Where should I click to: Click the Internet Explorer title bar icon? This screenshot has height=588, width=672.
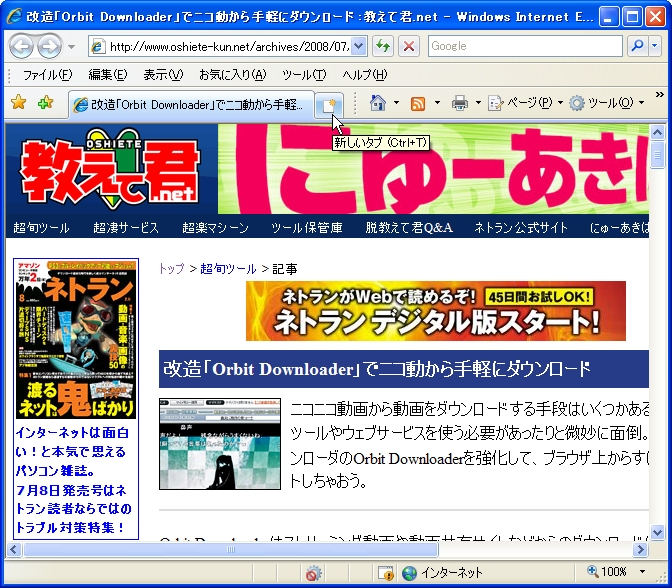pos(14,17)
